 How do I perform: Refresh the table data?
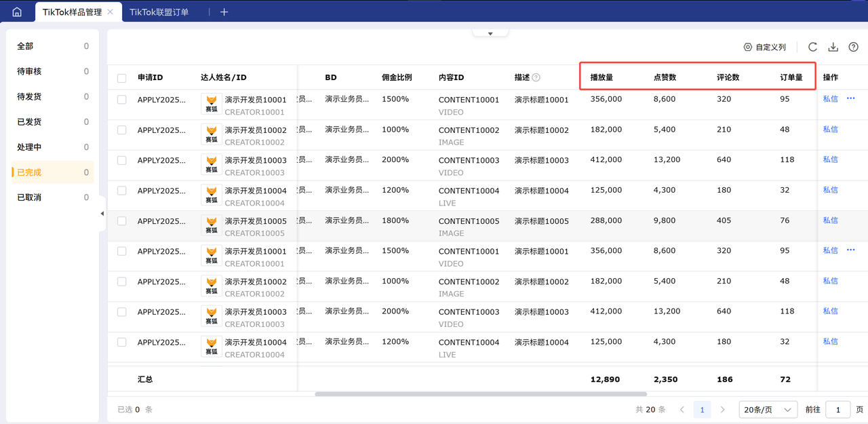(x=812, y=47)
